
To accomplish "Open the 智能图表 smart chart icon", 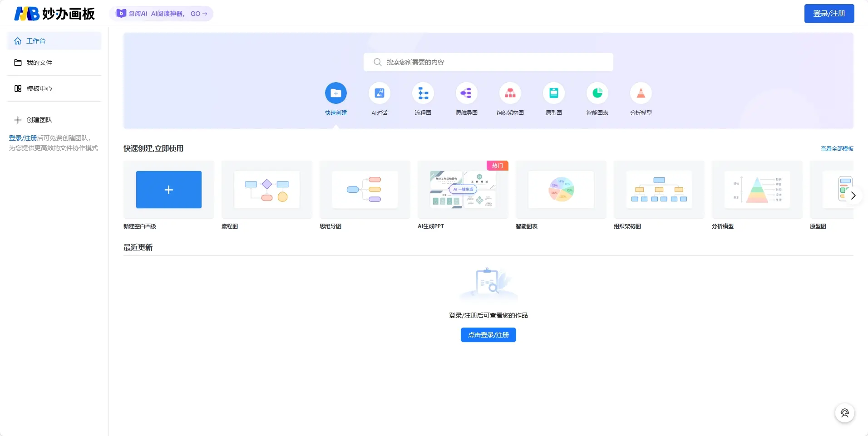I will pos(597,93).
